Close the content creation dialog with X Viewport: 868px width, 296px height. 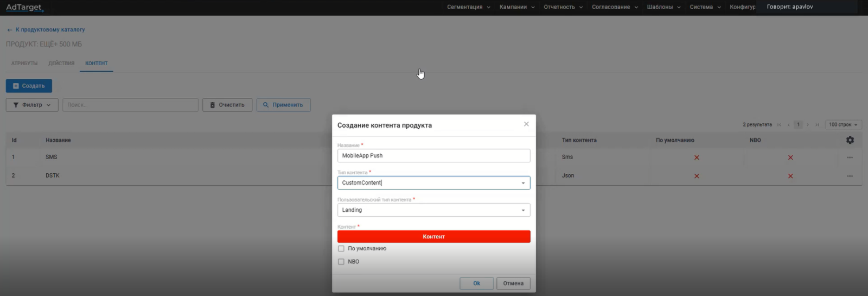(526, 124)
